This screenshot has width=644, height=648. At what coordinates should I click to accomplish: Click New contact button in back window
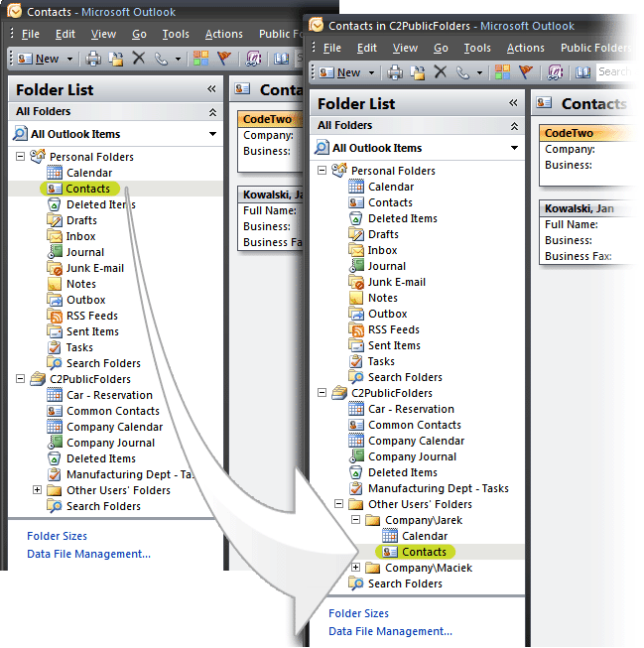pyautogui.click(x=39, y=59)
